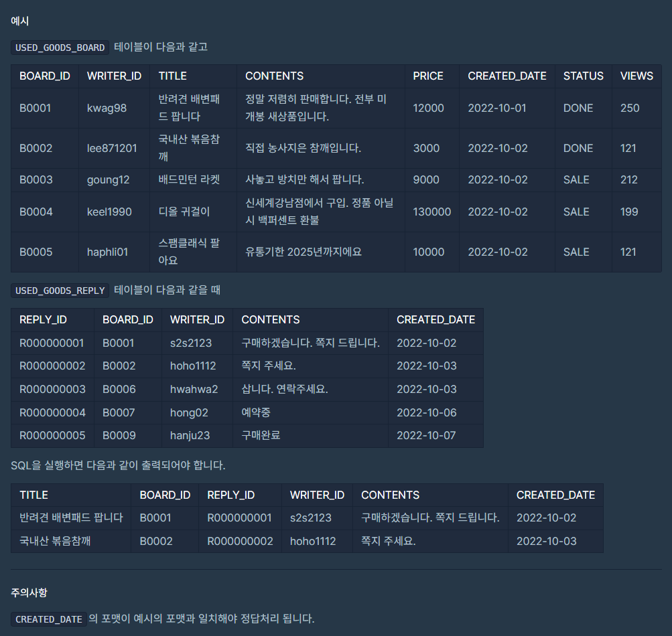
Task: Click reply writer hong02
Action: pyautogui.click(x=189, y=412)
